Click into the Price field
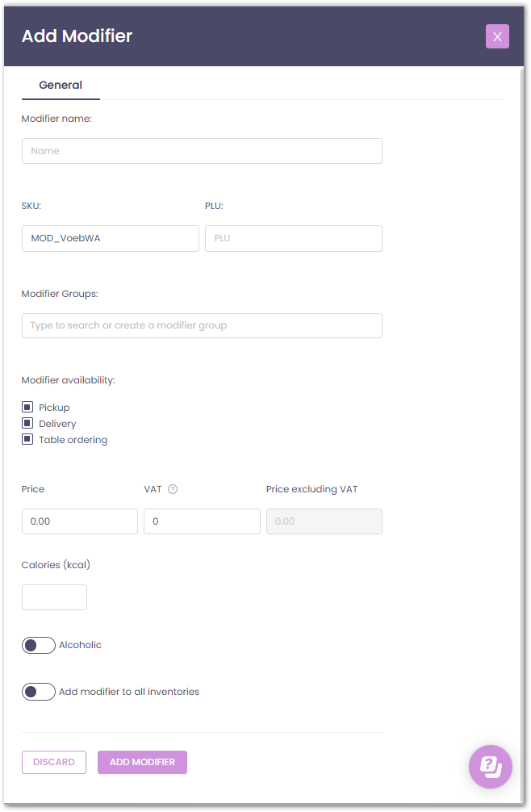Image resolution: width=531 pixels, height=812 pixels. (79, 521)
